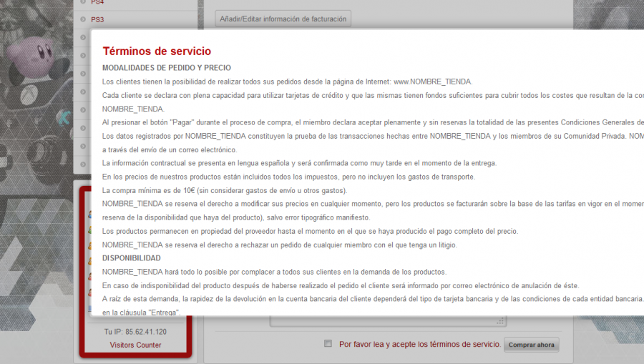Click the Términos de servicio heading
This screenshot has height=364, width=644.
coord(157,51)
